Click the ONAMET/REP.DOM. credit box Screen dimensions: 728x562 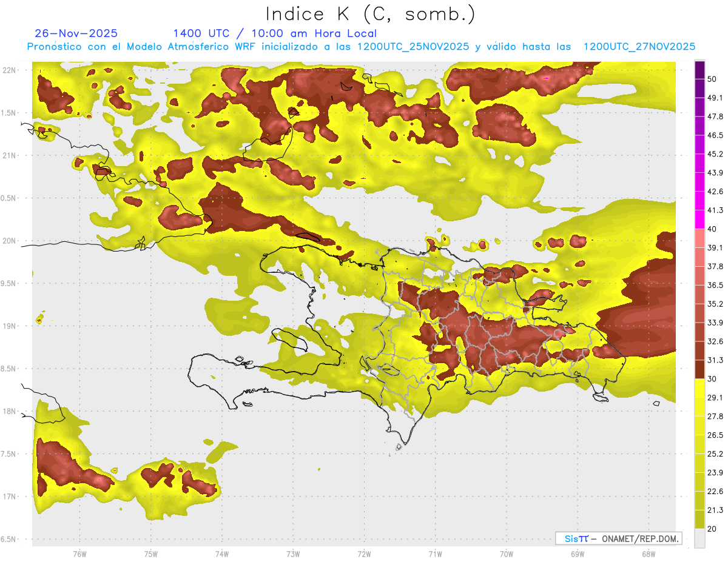click(x=618, y=538)
